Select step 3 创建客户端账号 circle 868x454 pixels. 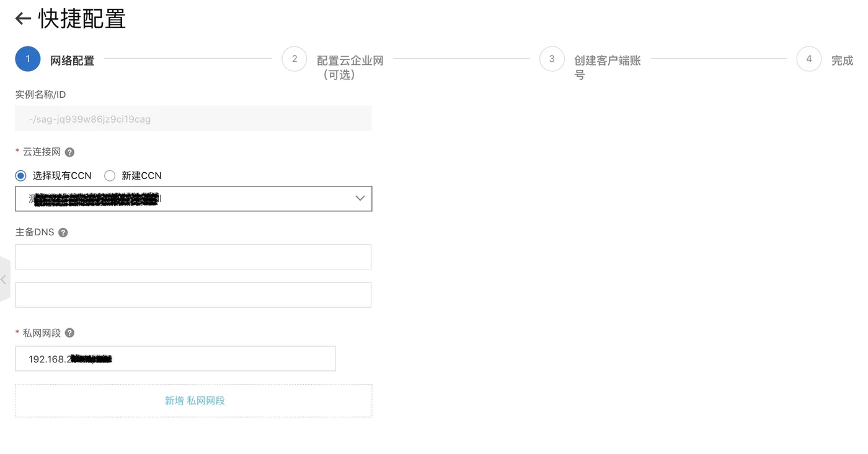click(552, 59)
